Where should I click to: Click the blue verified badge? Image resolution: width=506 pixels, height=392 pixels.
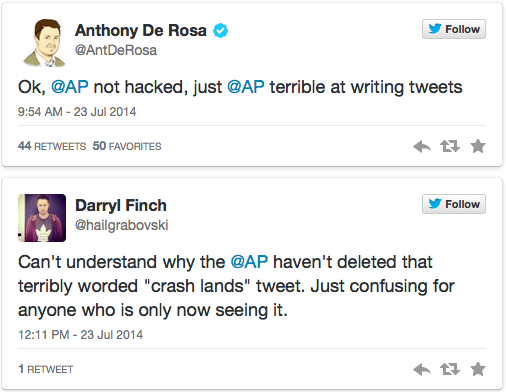tap(220, 31)
